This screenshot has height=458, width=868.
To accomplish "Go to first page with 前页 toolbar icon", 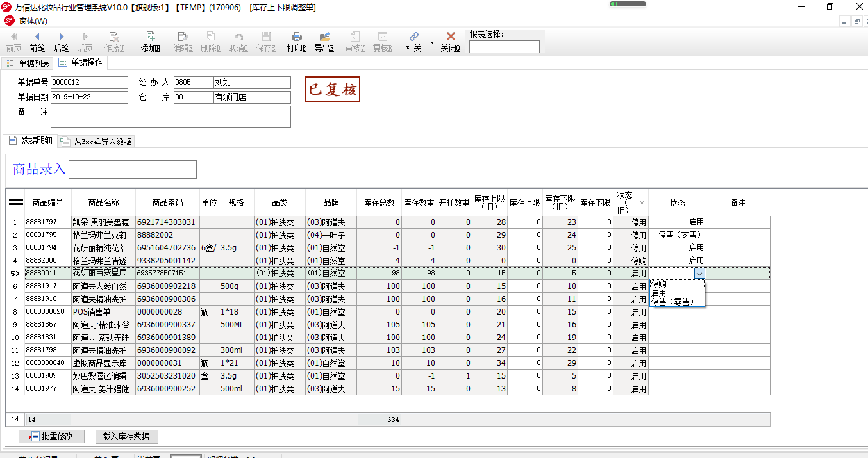I will [x=13, y=42].
